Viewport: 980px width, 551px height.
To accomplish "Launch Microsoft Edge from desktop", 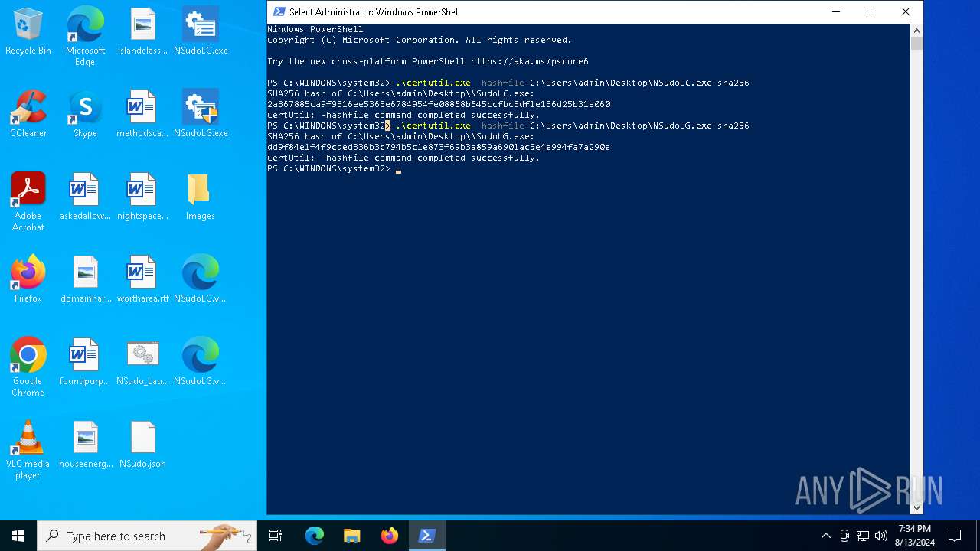I will 85,37.
